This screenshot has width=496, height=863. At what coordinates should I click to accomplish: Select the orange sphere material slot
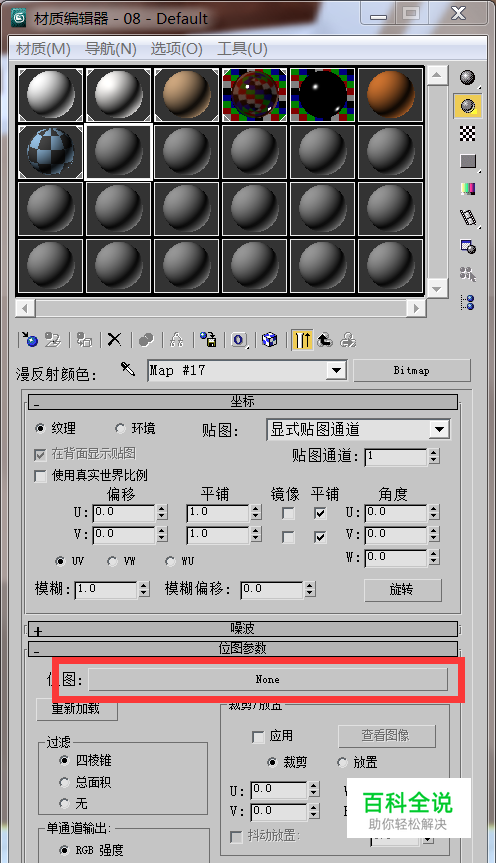[x=390, y=95]
